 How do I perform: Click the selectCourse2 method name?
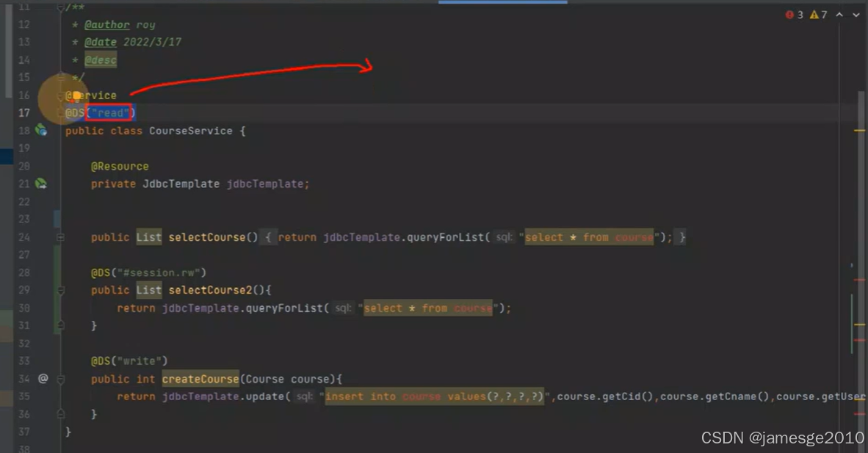[x=210, y=290]
